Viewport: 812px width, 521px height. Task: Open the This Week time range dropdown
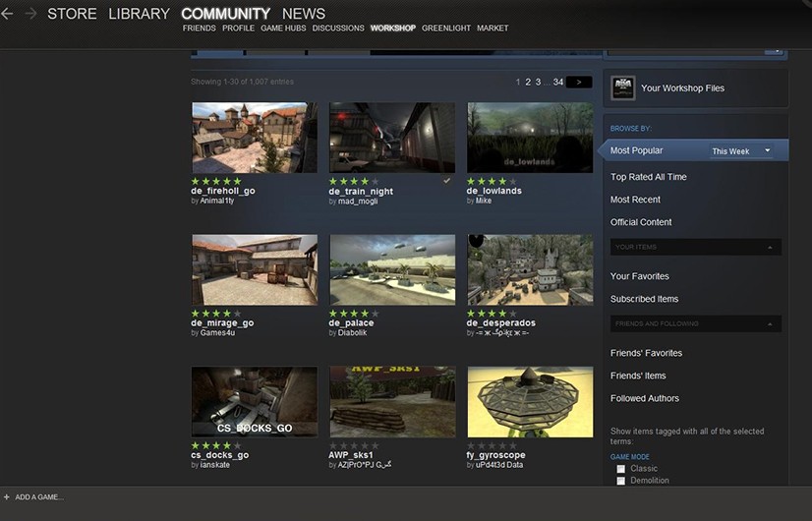click(741, 151)
